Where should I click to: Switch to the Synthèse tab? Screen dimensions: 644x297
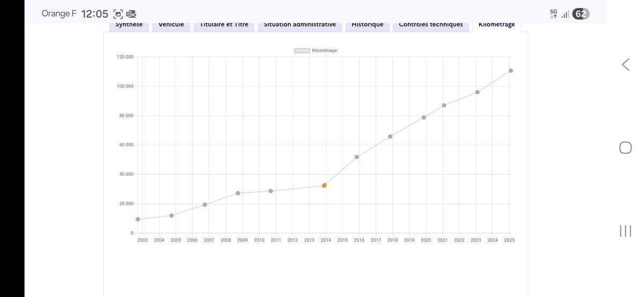point(129,25)
